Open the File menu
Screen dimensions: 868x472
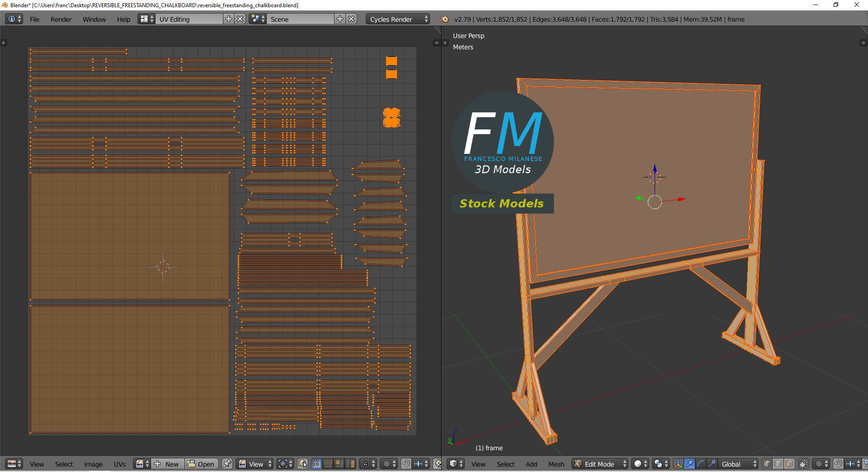(x=34, y=19)
